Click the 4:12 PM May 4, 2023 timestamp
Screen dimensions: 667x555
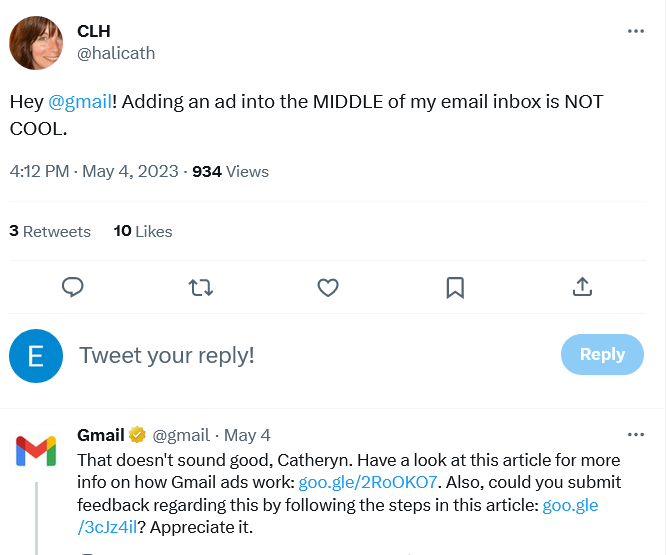point(94,171)
